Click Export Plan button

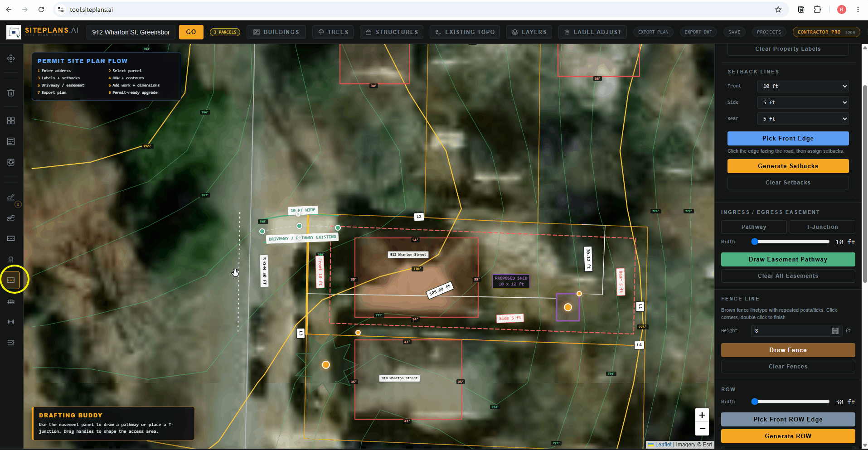click(653, 32)
